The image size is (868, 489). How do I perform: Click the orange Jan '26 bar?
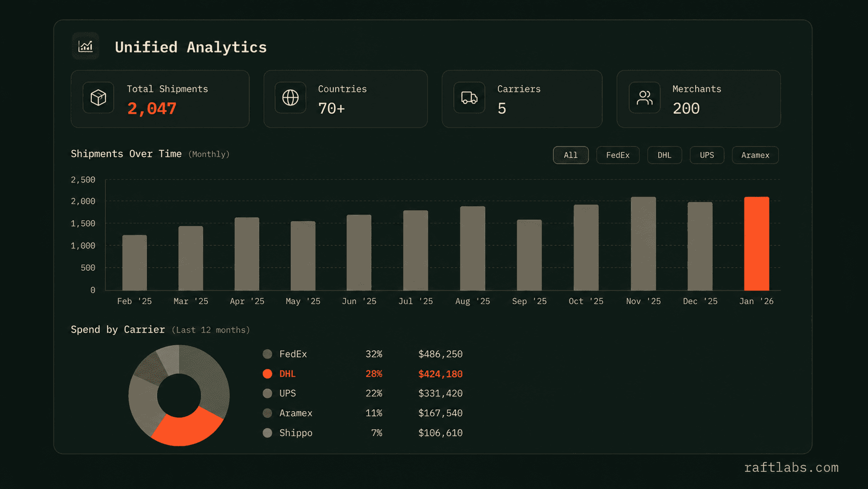coord(756,244)
